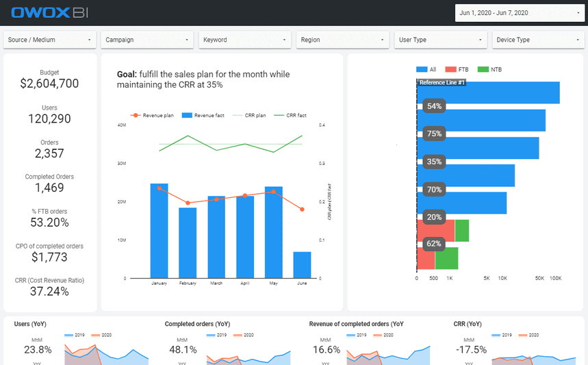Click the 75% funnel label

tap(434, 134)
